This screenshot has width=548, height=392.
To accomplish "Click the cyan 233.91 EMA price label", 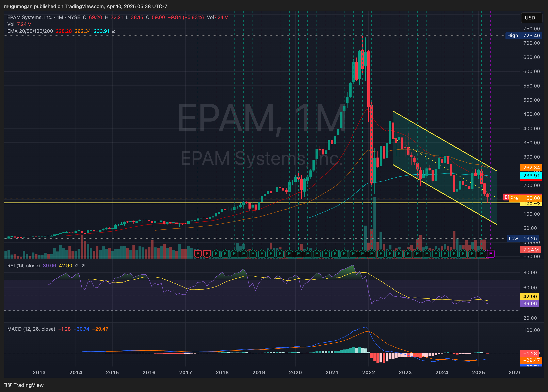I will [x=531, y=176].
